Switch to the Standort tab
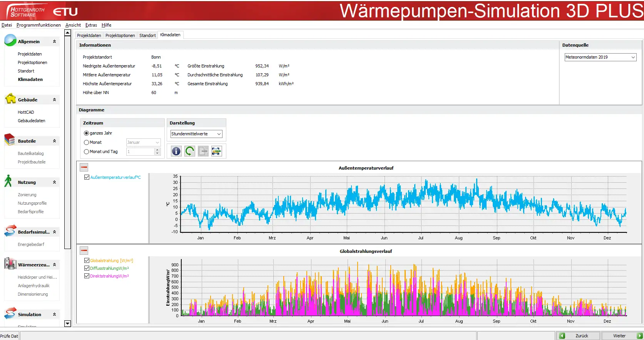The width and height of the screenshot is (644, 340). pos(147,35)
